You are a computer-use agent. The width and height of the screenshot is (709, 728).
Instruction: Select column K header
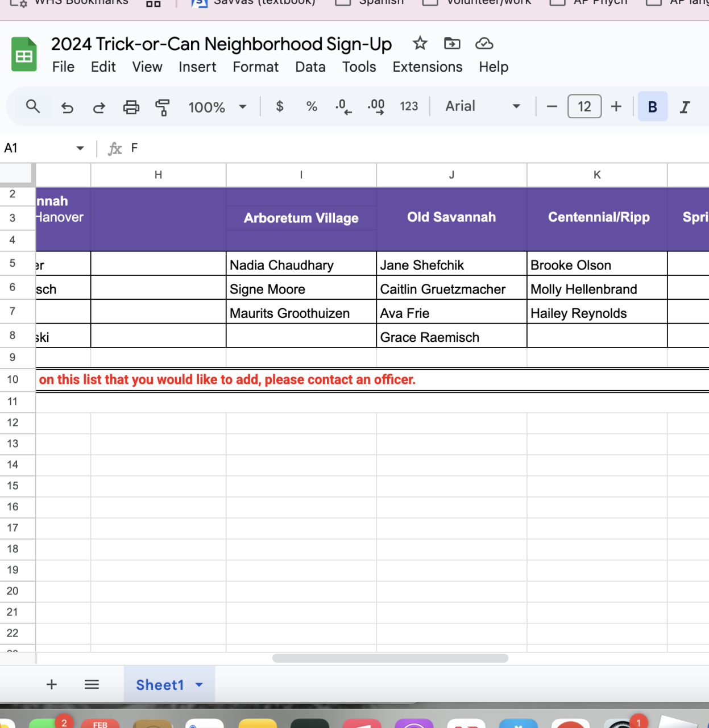tap(597, 175)
